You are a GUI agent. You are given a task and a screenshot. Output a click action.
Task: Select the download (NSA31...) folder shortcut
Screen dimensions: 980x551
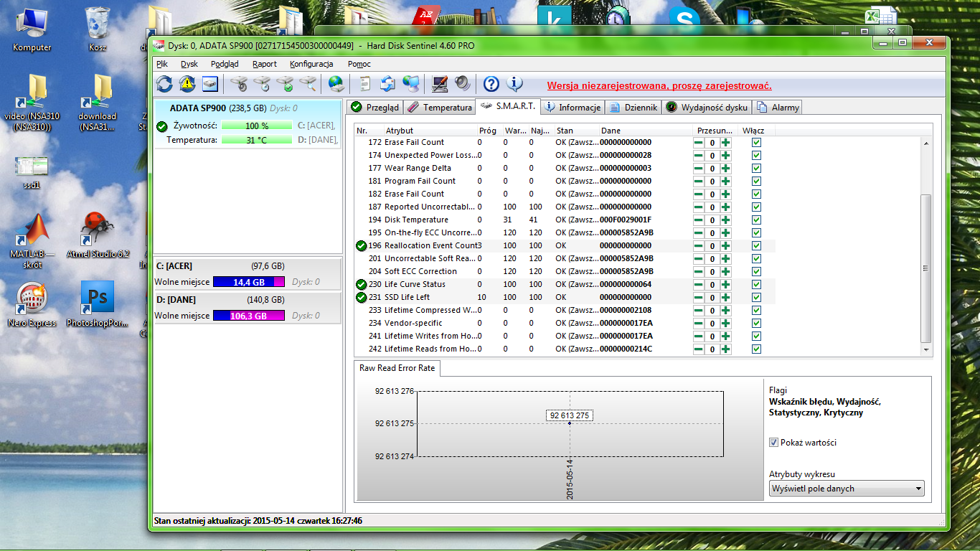pos(98,103)
